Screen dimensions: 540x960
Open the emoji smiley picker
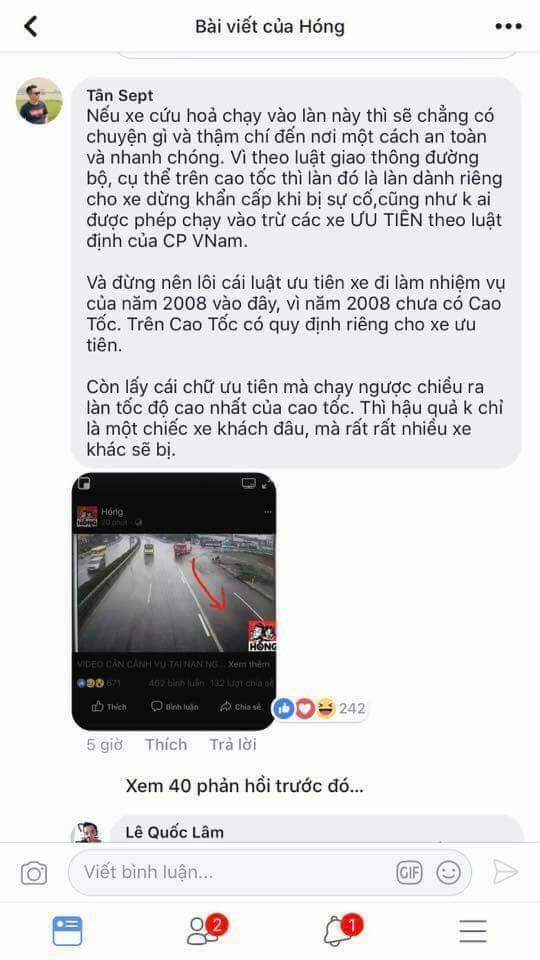[448, 872]
